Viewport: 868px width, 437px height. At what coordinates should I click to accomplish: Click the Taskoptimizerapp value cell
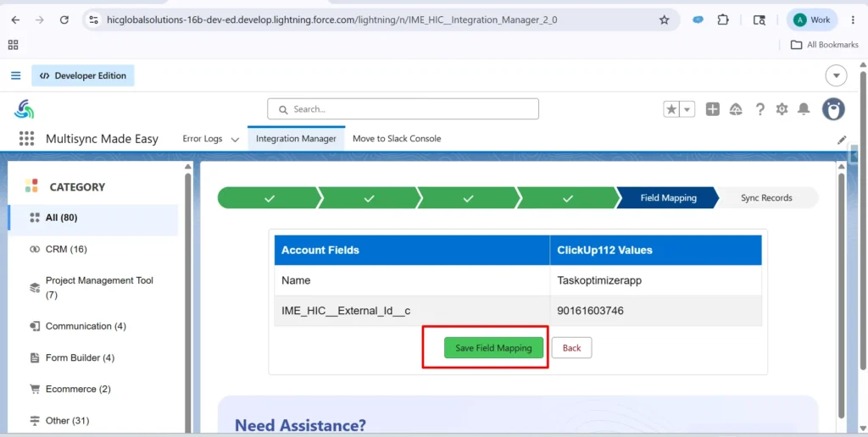coord(655,280)
